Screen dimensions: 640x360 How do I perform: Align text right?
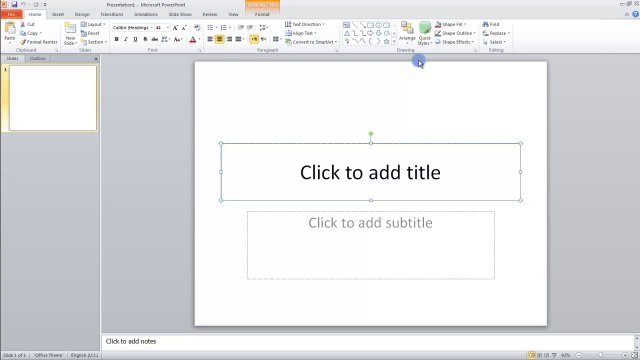click(229, 39)
